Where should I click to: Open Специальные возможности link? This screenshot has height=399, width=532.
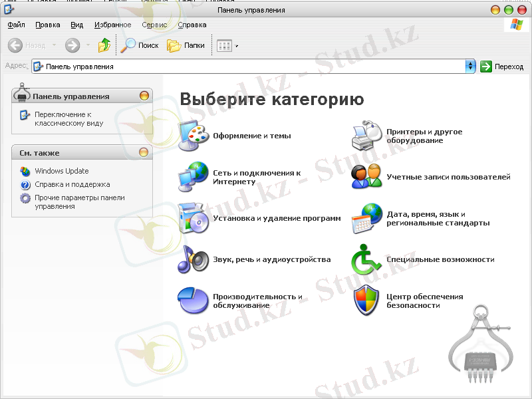[440, 259]
